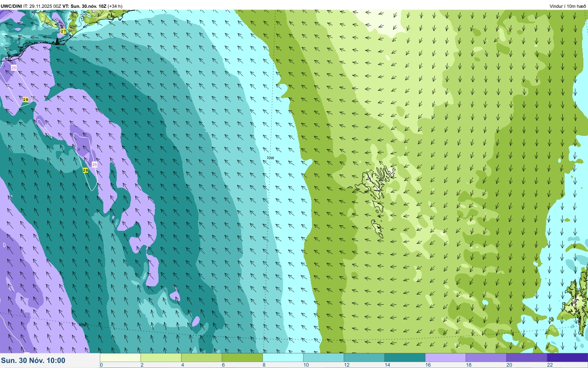
Task: Click the legend tick value '8'
Action: tap(264, 365)
